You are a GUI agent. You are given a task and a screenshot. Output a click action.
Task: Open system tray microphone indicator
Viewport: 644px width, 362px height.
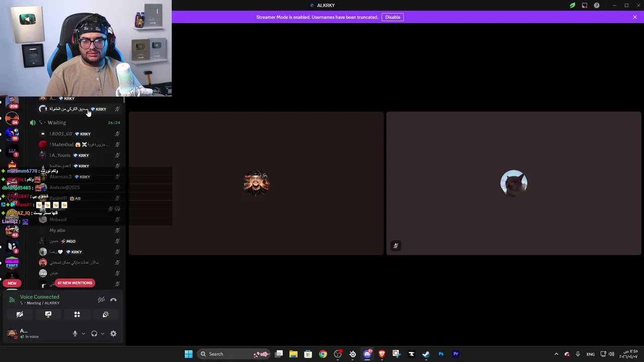pos(578,354)
